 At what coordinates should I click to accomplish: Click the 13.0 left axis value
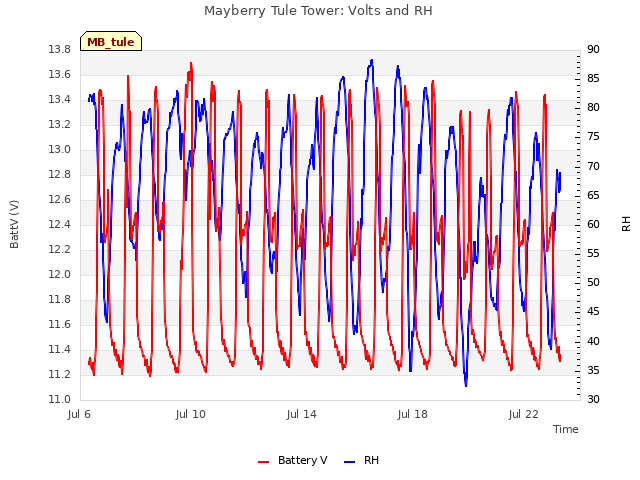tap(60, 149)
